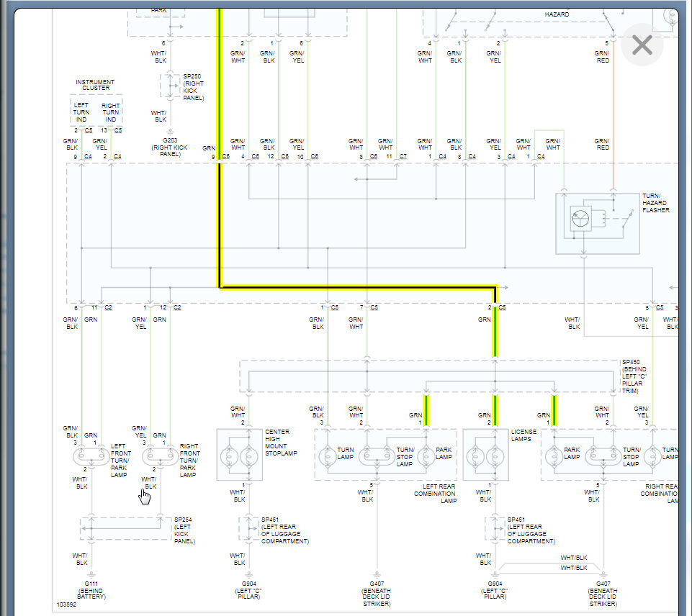692x616 pixels.
Task: Click the G203 (RIGHT KICK PANEL) ground label
Action: 170,147
